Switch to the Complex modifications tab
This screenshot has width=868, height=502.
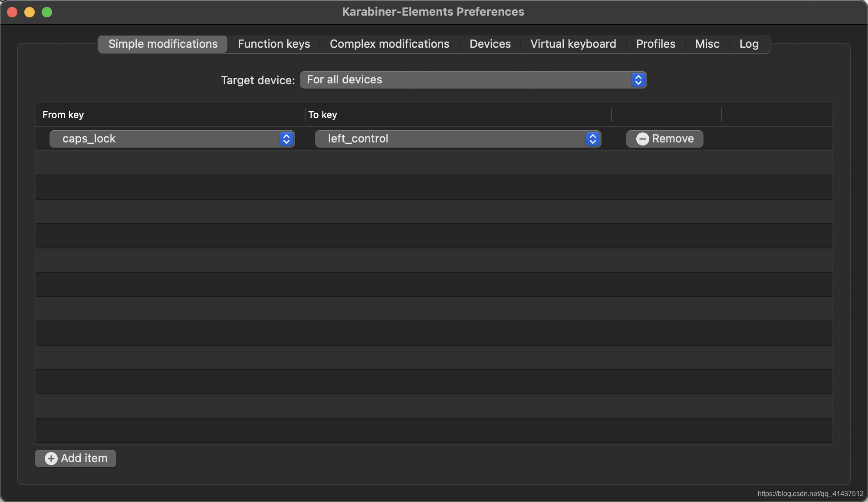(389, 44)
